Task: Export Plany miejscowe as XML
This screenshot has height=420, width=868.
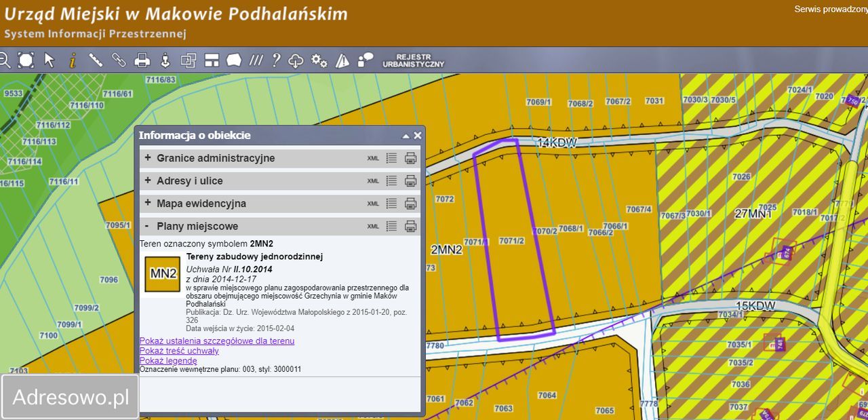Action: coord(373,227)
